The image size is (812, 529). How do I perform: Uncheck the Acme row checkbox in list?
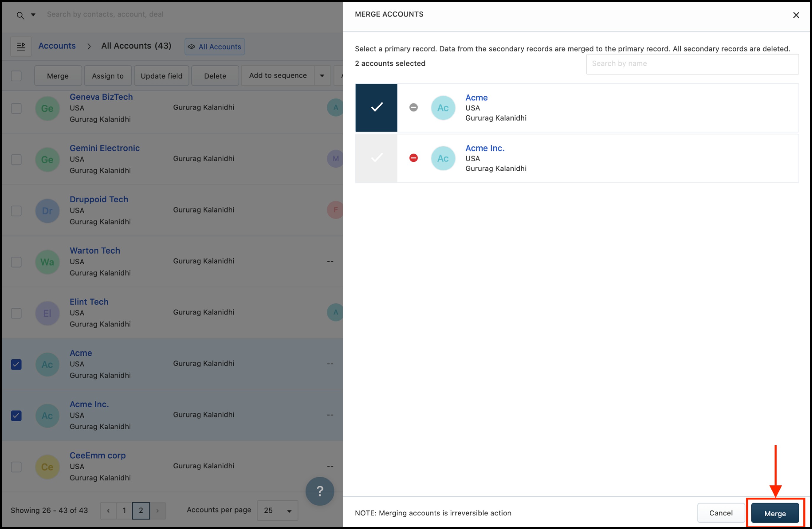click(x=16, y=364)
